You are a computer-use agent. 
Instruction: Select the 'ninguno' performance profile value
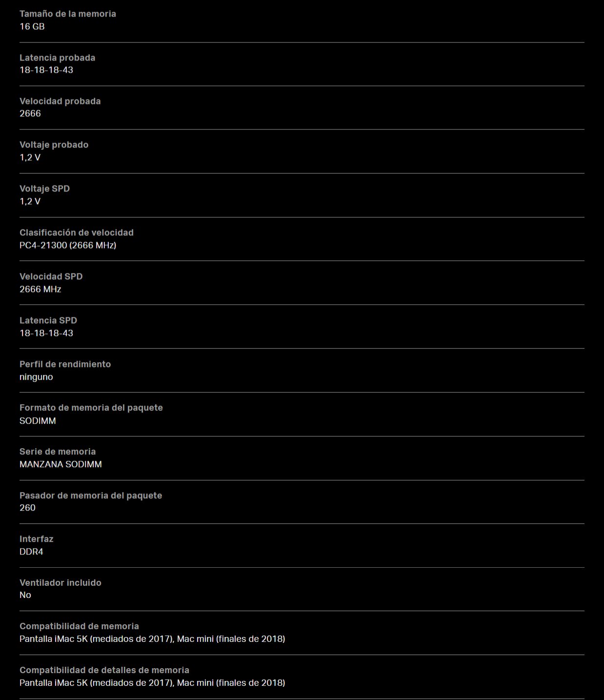point(36,377)
